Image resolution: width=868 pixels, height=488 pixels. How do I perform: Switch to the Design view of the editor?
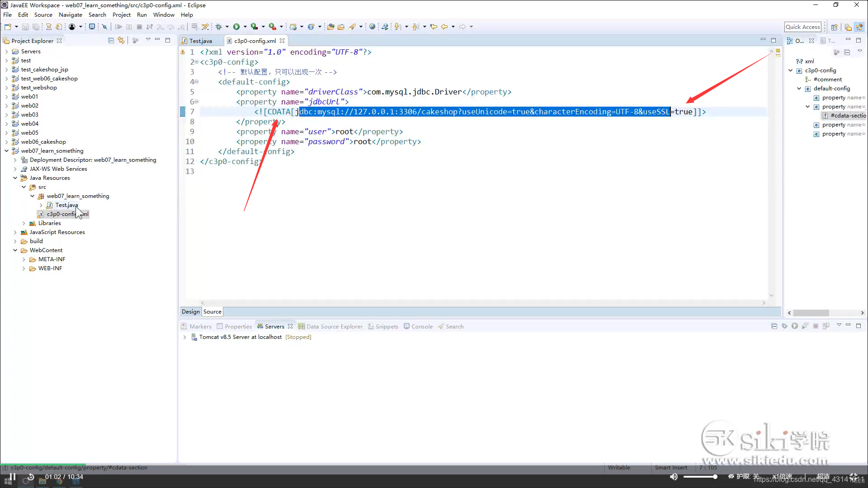point(190,311)
